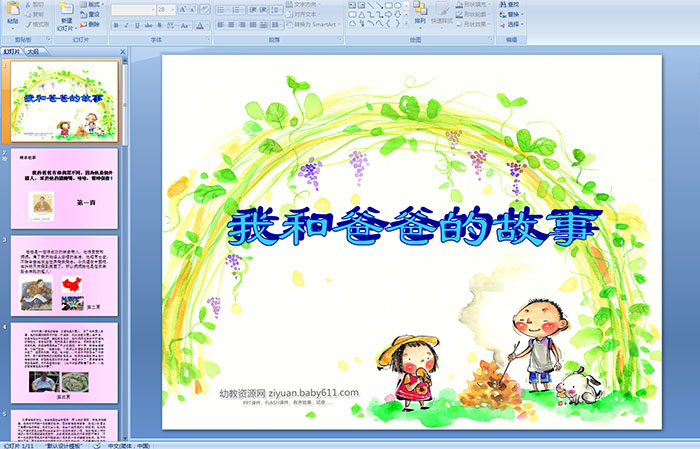Toggle Italic formatting
The image size is (700, 449).
126,25
